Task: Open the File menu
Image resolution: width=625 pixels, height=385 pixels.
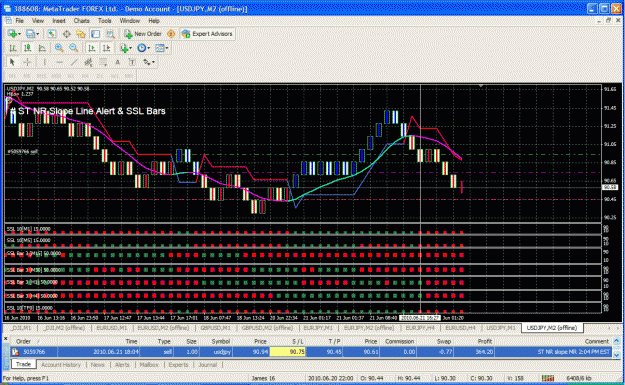Action: [20, 21]
